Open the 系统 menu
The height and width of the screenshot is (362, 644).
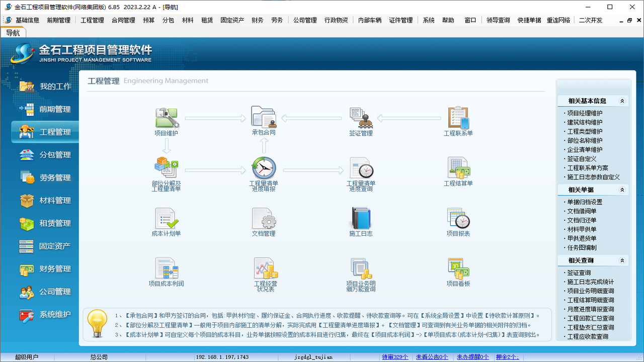(x=429, y=20)
